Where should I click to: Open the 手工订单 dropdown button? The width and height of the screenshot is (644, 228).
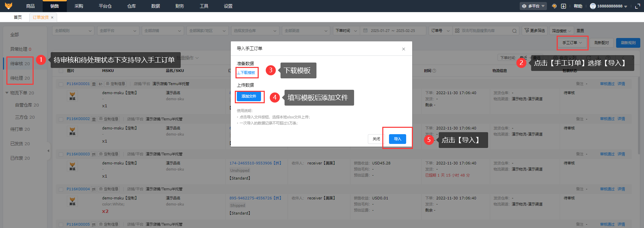point(572,43)
